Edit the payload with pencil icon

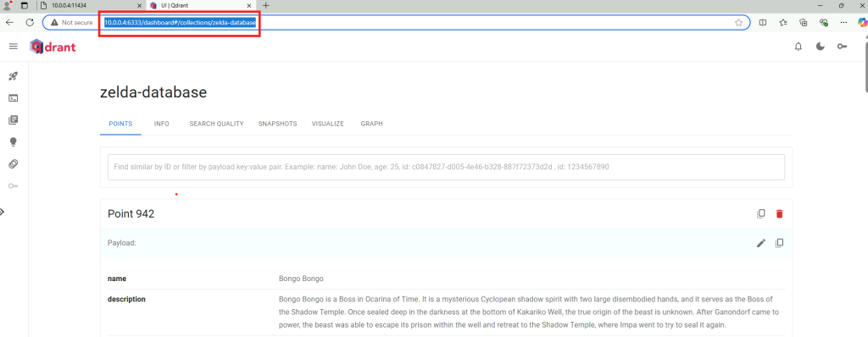click(761, 243)
